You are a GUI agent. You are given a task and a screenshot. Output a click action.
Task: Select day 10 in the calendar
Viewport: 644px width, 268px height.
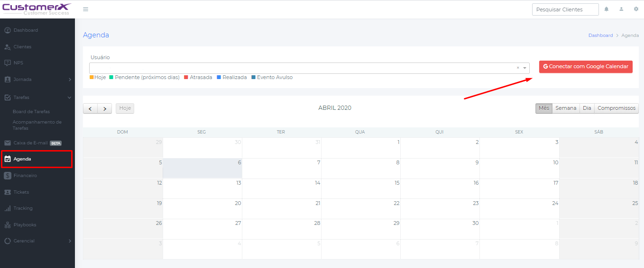click(x=519, y=168)
